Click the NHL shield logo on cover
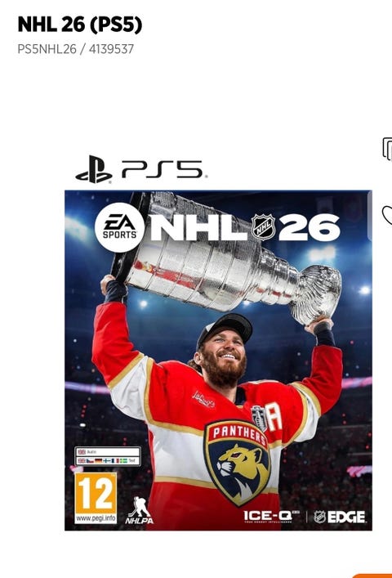The height and width of the screenshot is (578, 392). pyautogui.click(x=263, y=226)
